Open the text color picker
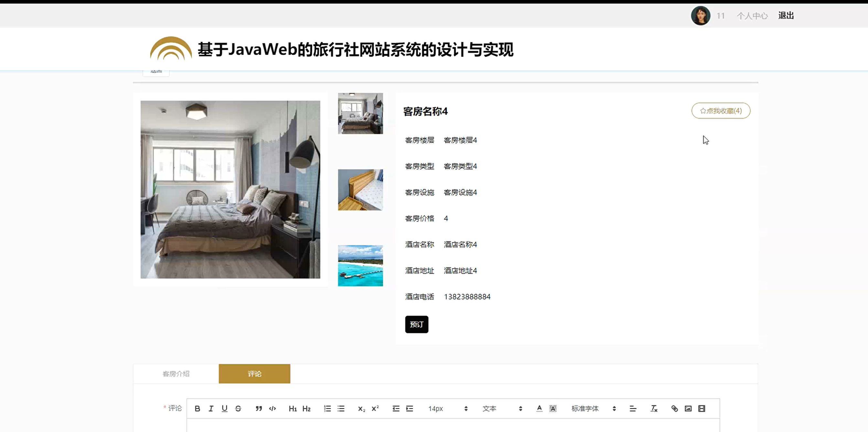 (x=539, y=408)
